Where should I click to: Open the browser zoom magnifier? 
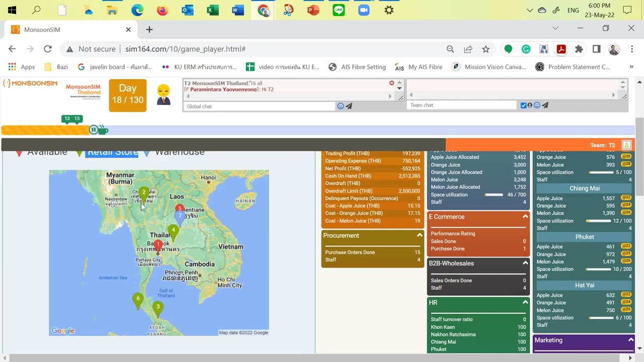(450, 49)
